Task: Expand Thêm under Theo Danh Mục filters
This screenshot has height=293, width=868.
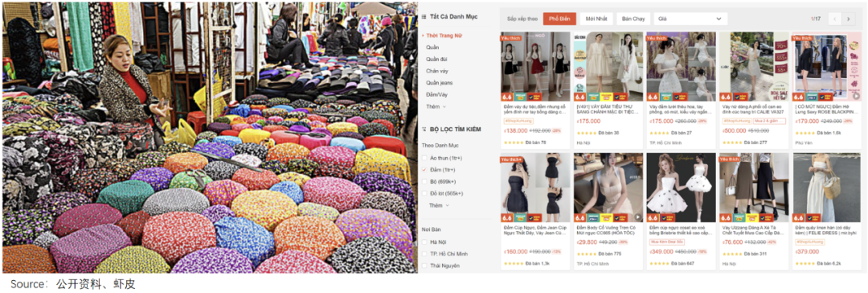Action: click(439, 205)
